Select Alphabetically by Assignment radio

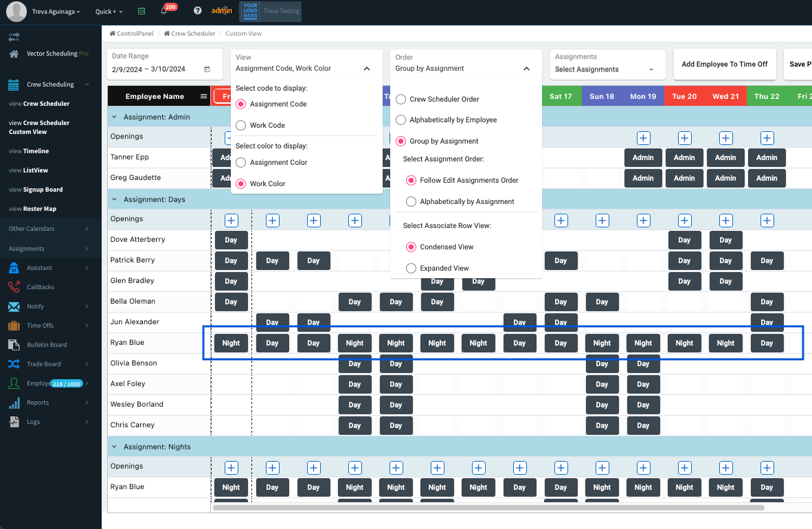(411, 201)
